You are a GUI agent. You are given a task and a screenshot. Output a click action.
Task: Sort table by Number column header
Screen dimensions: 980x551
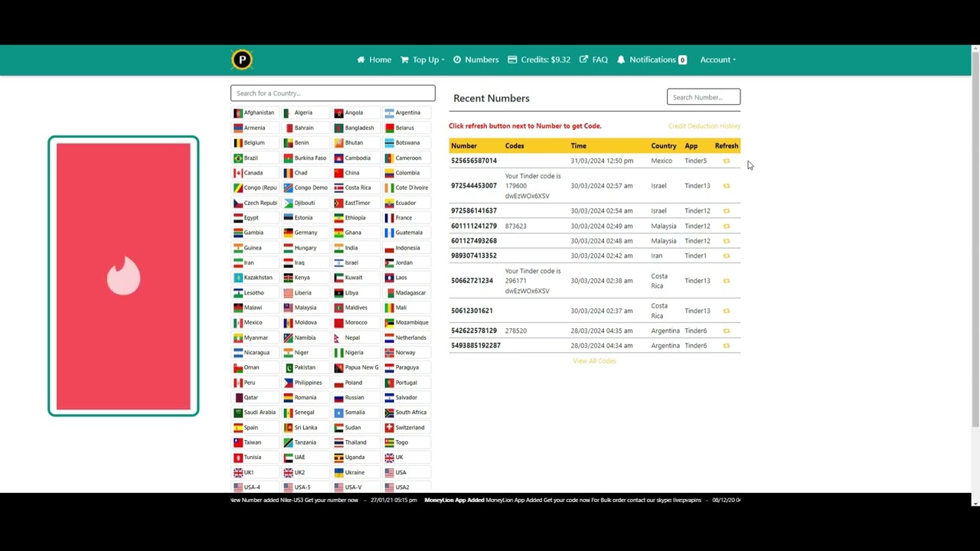(464, 146)
